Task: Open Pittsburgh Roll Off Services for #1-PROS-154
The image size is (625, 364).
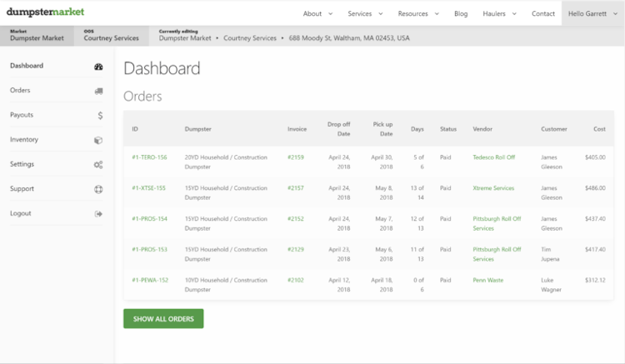Action: pos(497,223)
